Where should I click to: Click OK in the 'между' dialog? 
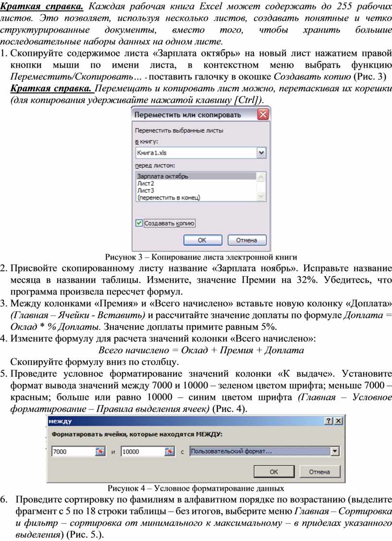274,472
